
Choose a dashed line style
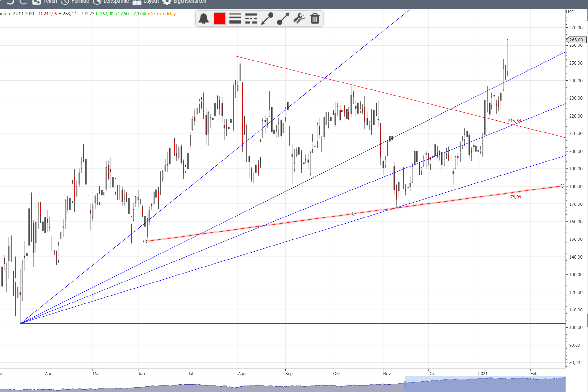coord(251,18)
